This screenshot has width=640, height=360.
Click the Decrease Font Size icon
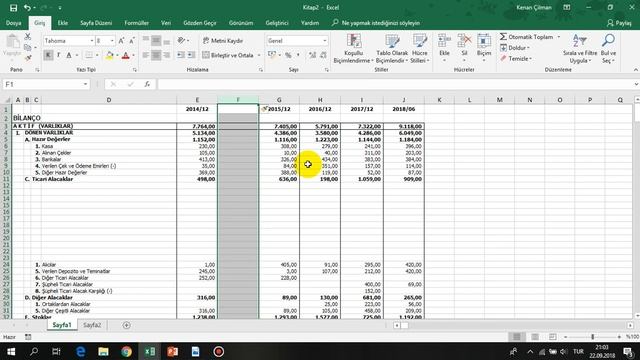131,41
